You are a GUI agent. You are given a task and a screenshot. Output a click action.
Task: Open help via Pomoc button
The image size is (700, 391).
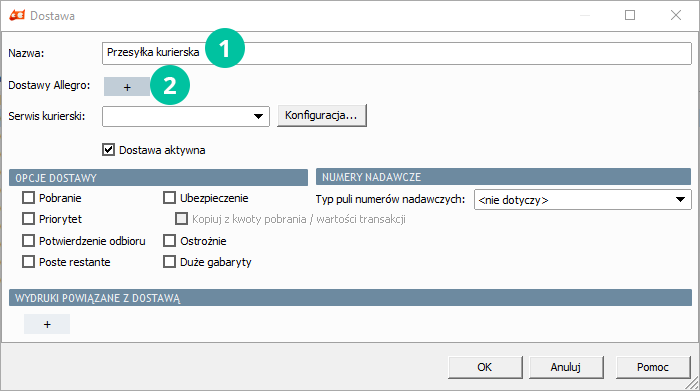pyautogui.click(x=653, y=367)
